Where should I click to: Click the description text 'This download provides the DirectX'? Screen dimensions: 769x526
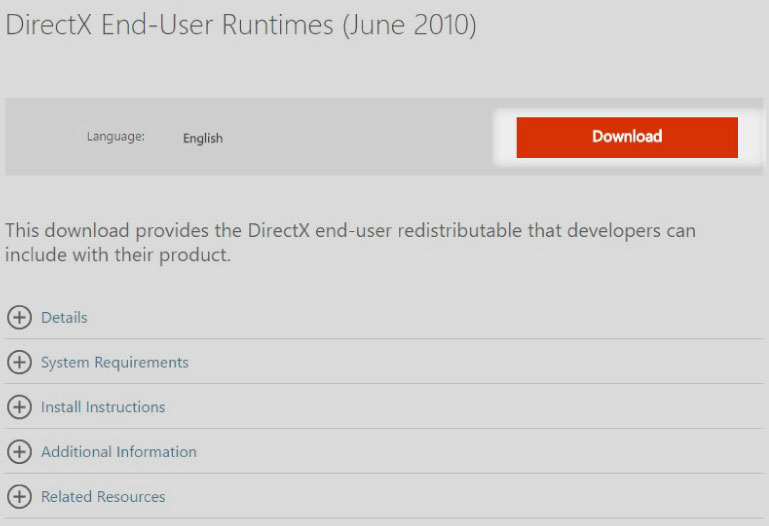pyautogui.click(x=157, y=230)
